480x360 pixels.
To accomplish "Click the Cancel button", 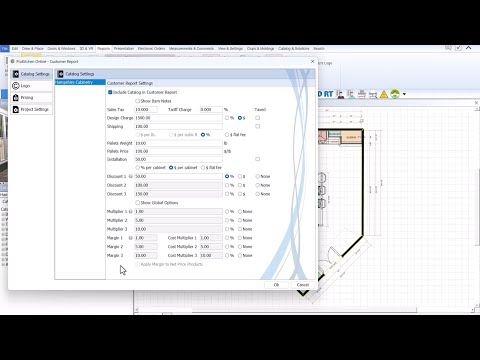I will pyautogui.click(x=303, y=285).
